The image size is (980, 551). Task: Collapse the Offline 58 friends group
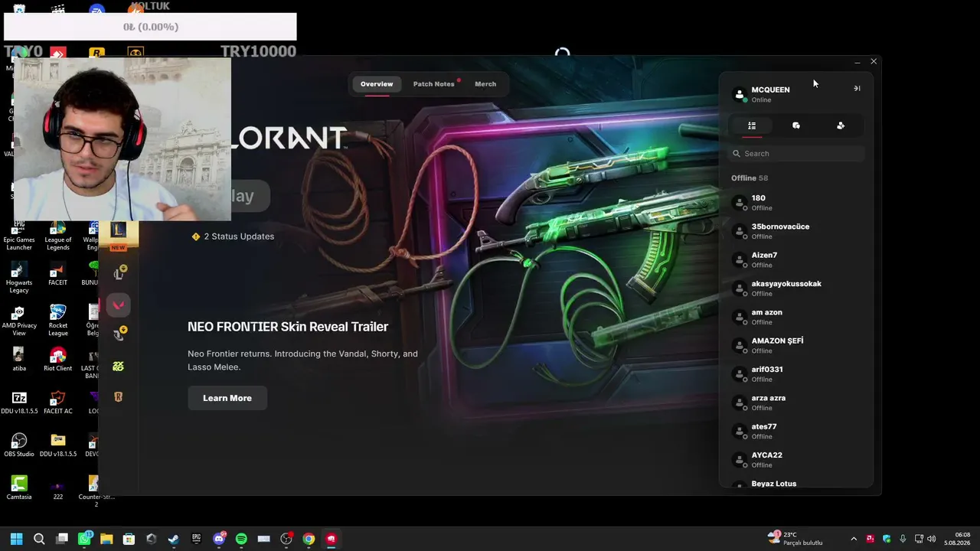750,178
